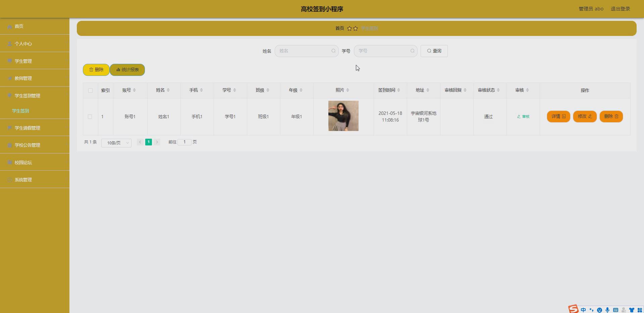Sort by the 班级 column sort icon
This screenshot has height=313, width=644.
coord(268,90)
